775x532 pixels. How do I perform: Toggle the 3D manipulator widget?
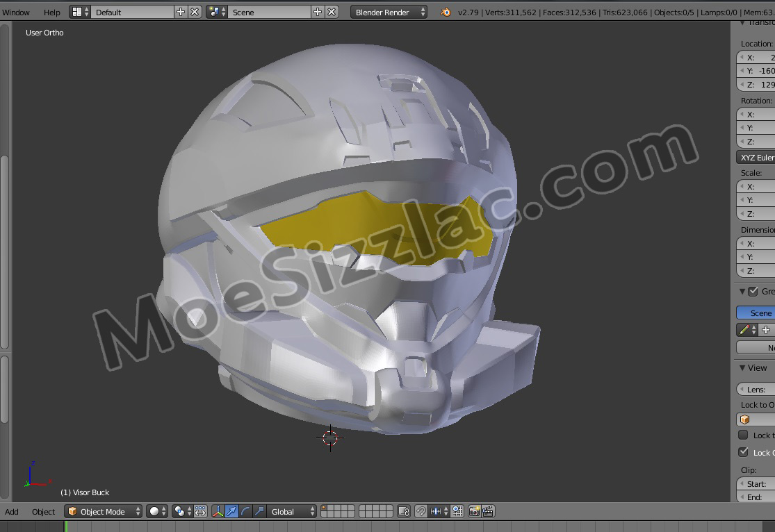coord(218,512)
